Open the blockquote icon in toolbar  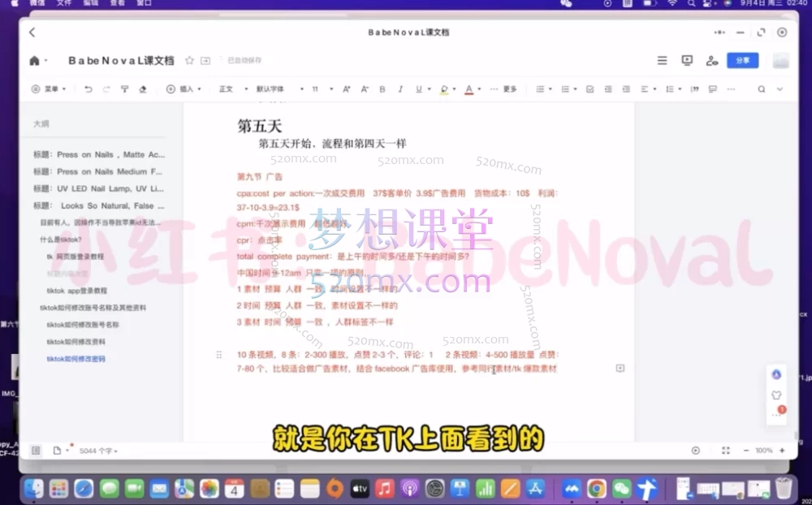pos(696,89)
